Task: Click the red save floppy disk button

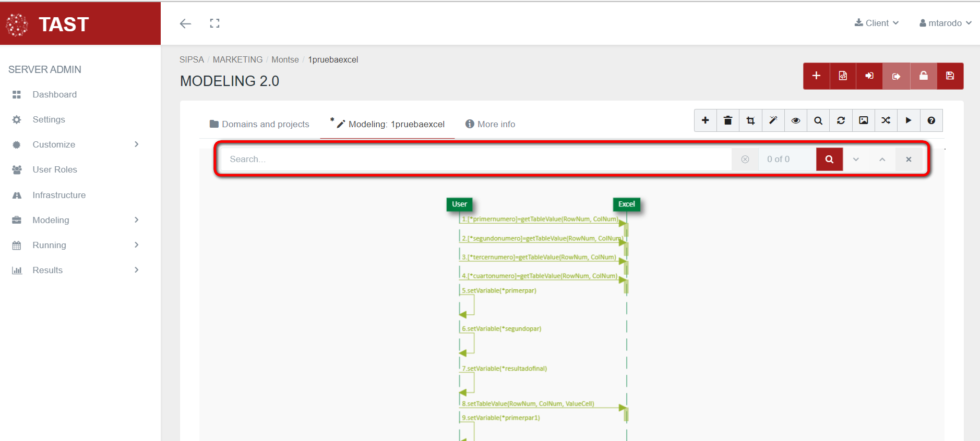Action: click(950, 76)
